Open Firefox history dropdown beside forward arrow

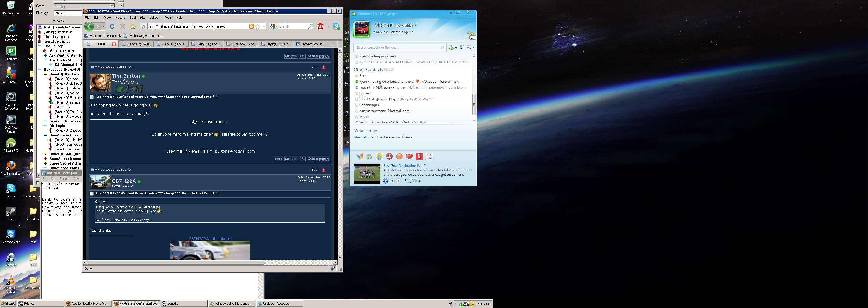(104, 26)
